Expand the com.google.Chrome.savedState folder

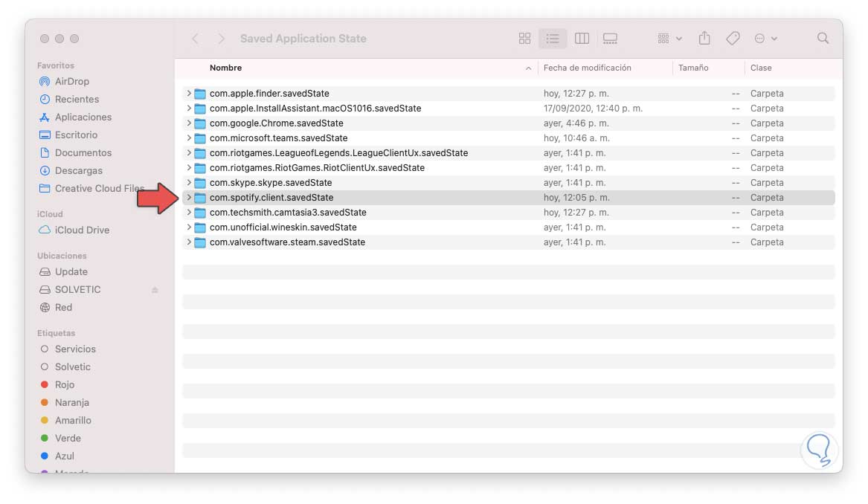[187, 123]
